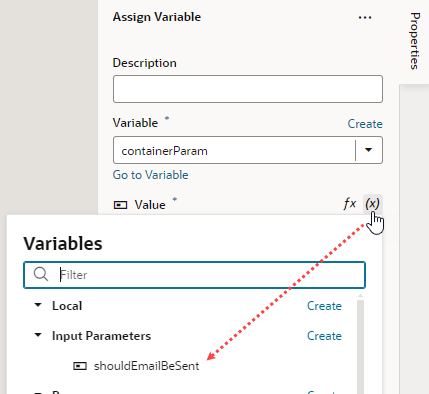Open the Properties side tab
Viewport: 429px width, 394px height.
[414, 41]
